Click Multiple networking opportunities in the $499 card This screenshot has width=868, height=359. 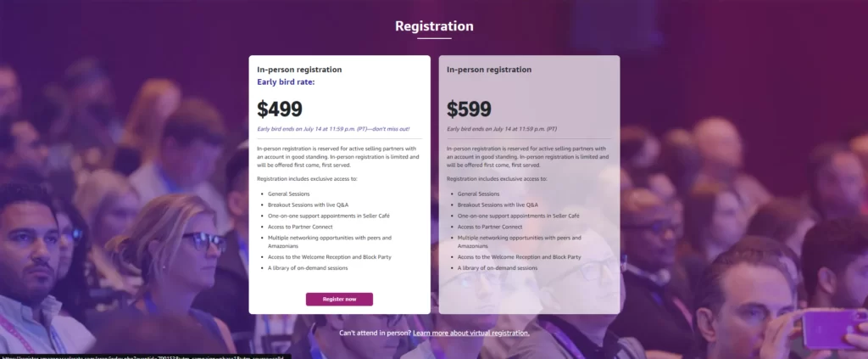[328, 238]
